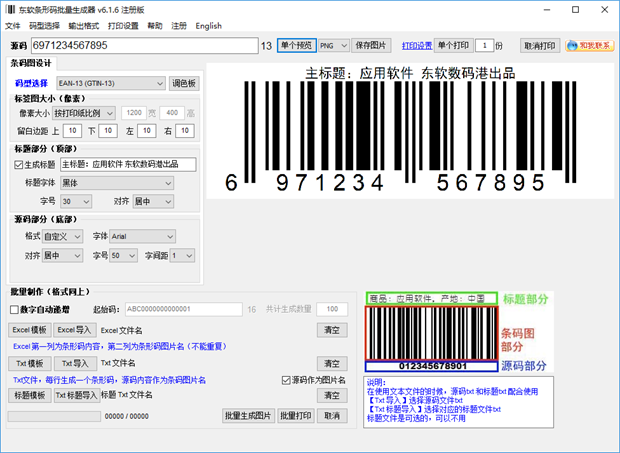
Task: Expand the title 对齐 居中 dropdown
Action: (153, 202)
